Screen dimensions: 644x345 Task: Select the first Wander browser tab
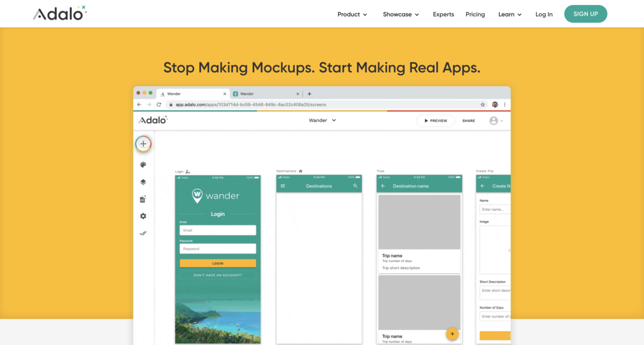193,94
